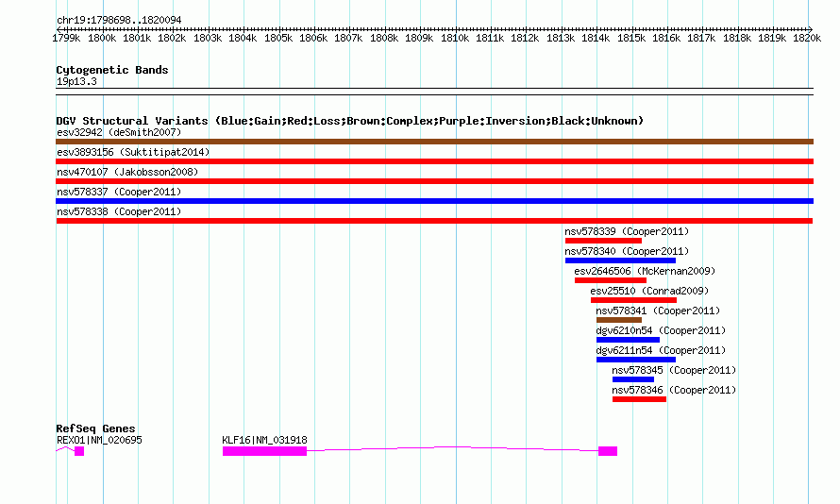
Task: Click the nsv578339 (Cooper2011) label
Action: tap(627, 231)
